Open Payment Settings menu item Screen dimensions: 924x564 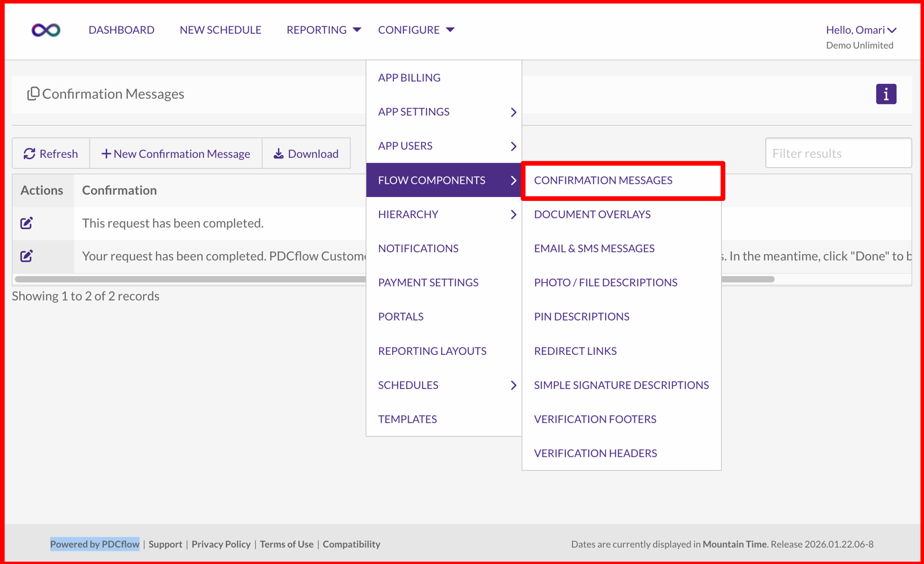pos(444,283)
